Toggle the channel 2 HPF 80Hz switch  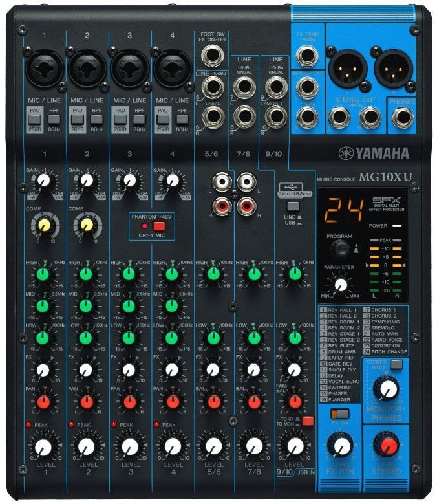97,120
